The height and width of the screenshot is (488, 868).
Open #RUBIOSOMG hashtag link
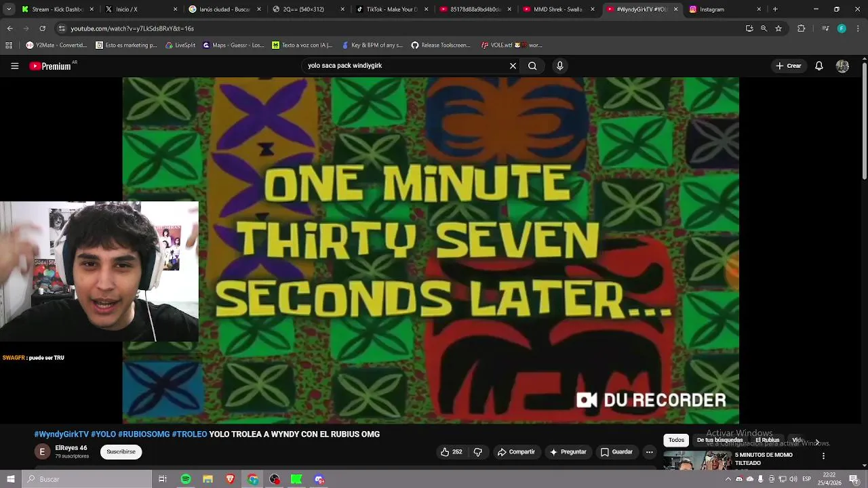144,434
